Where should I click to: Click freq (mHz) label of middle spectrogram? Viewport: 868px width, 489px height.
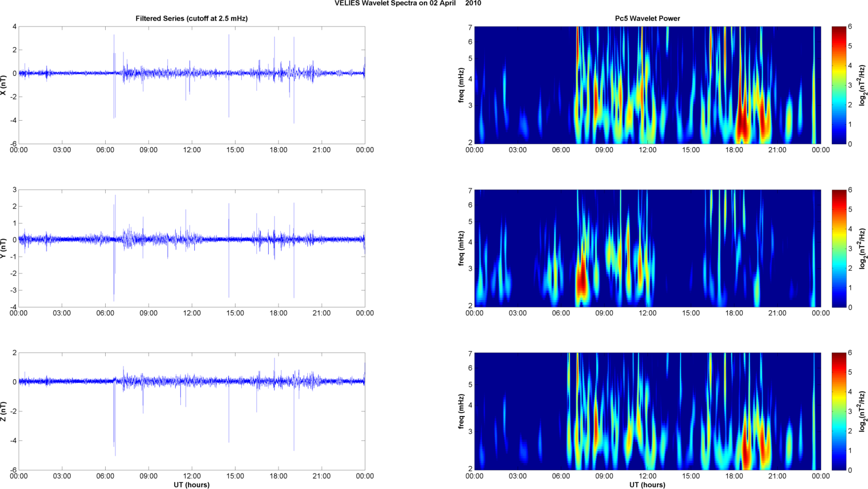click(461, 248)
